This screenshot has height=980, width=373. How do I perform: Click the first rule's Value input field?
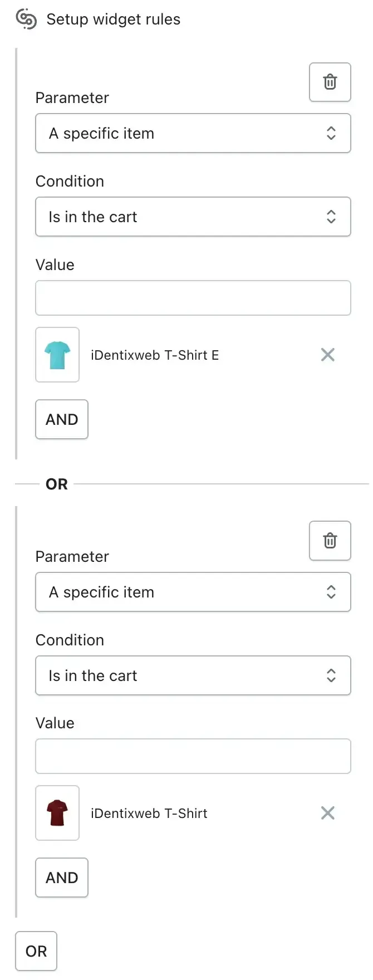pos(193,298)
